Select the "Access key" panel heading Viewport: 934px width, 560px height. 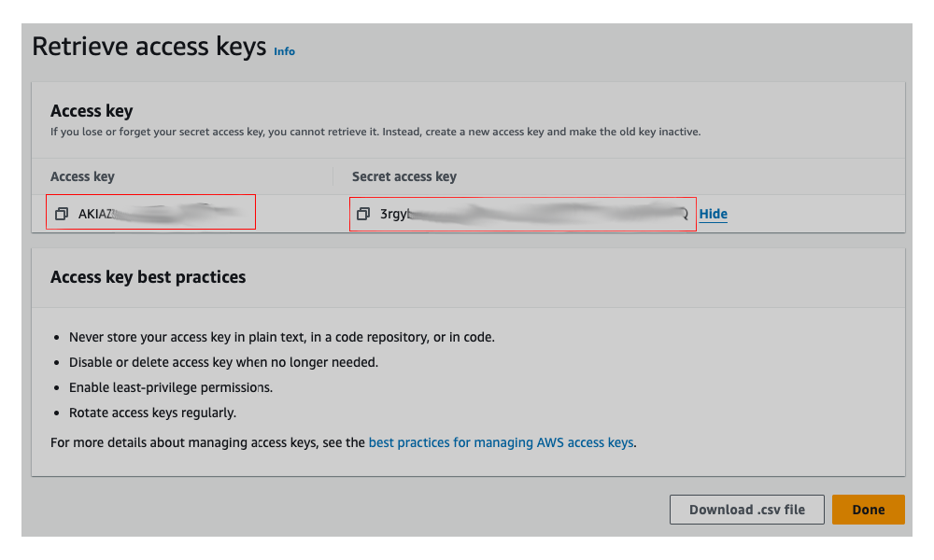[92, 111]
